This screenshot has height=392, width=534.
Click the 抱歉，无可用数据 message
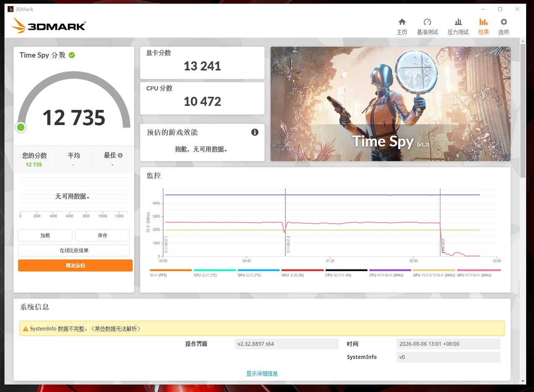201,149
